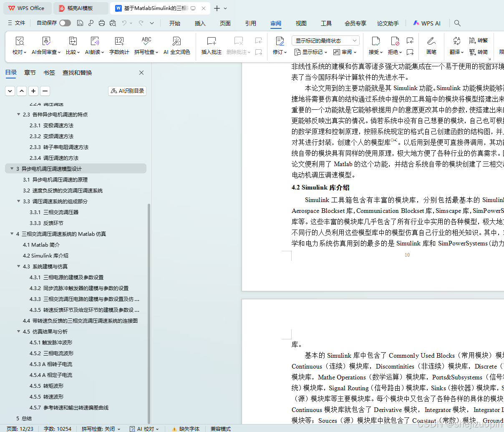Open the WPS AI tab
The height and width of the screenshot is (432, 504).
tap(427, 23)
